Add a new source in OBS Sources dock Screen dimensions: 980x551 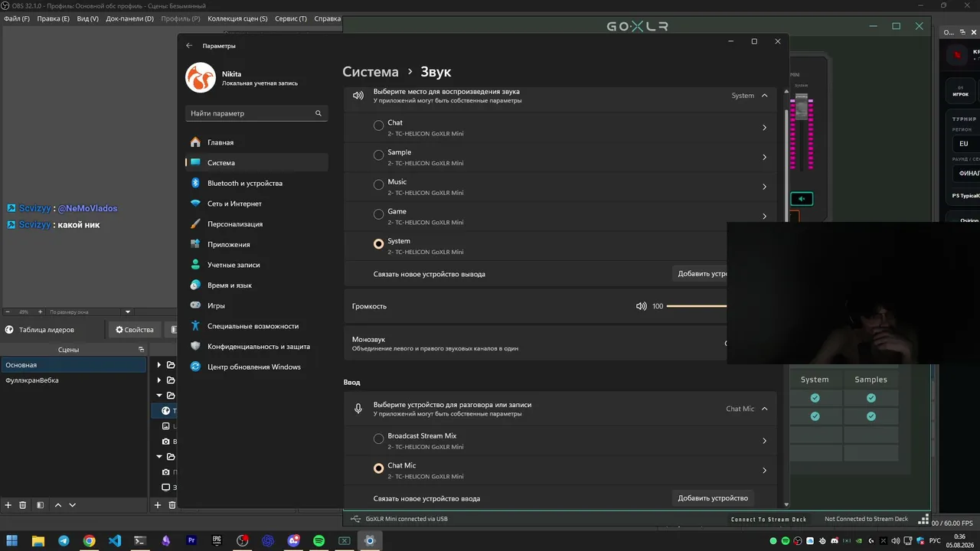158,505
